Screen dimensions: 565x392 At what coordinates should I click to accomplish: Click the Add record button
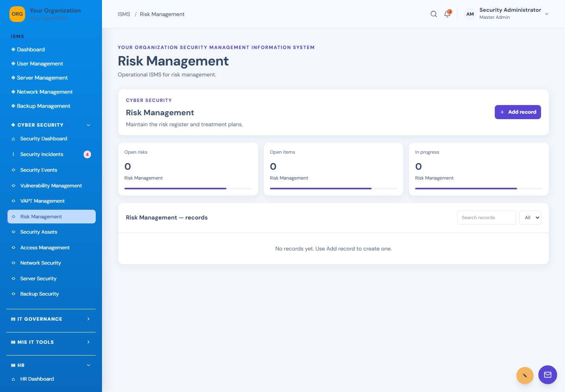click(518, 112)
